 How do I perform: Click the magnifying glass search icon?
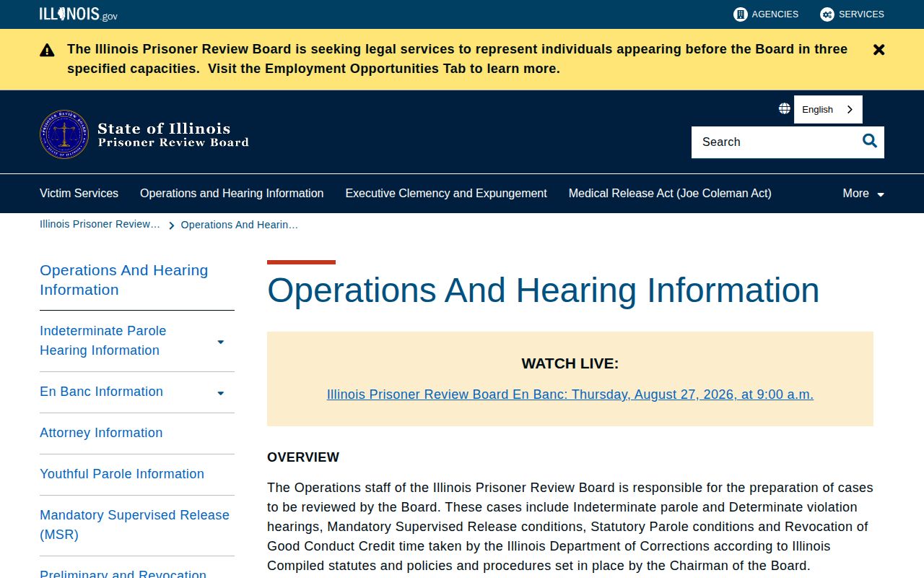pos(870,142)
